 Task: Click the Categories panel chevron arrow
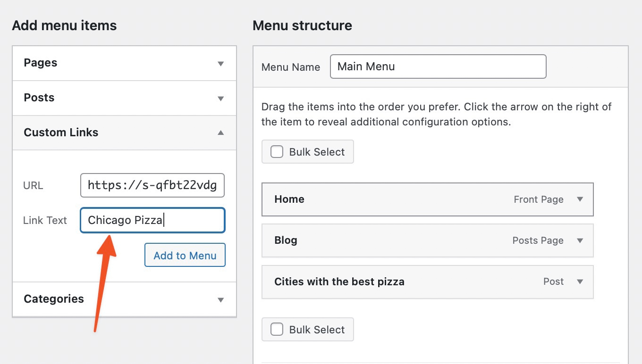click(220, 299)
